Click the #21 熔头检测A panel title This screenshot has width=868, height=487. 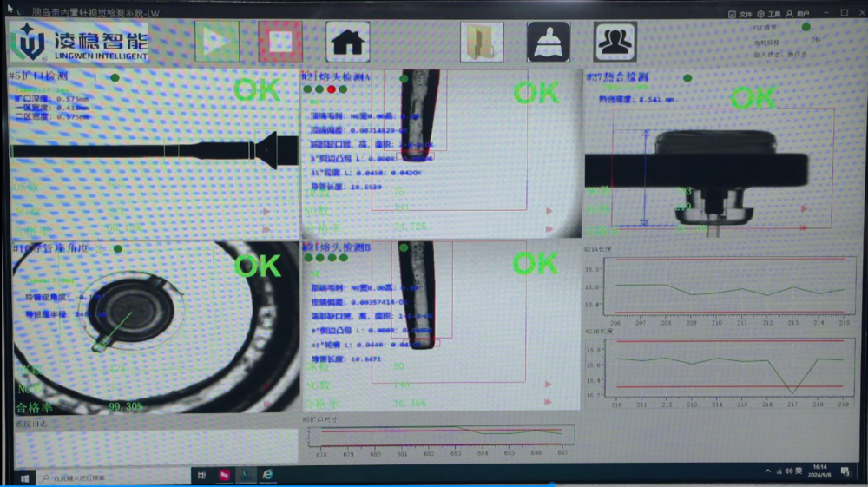[336, 76]
